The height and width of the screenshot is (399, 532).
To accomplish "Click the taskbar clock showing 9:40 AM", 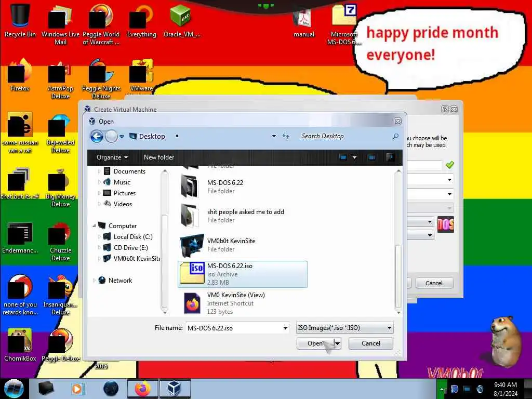I will tap(506, 389).
